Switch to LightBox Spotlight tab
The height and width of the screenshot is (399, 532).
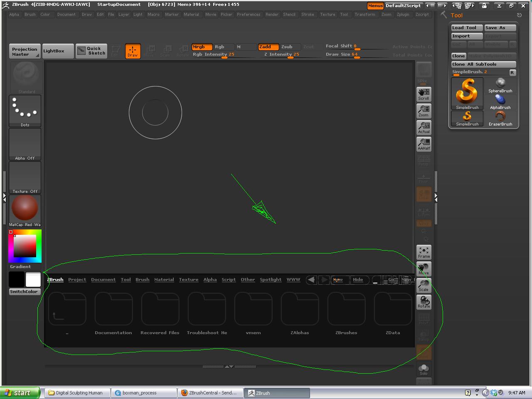coord(271,280)
